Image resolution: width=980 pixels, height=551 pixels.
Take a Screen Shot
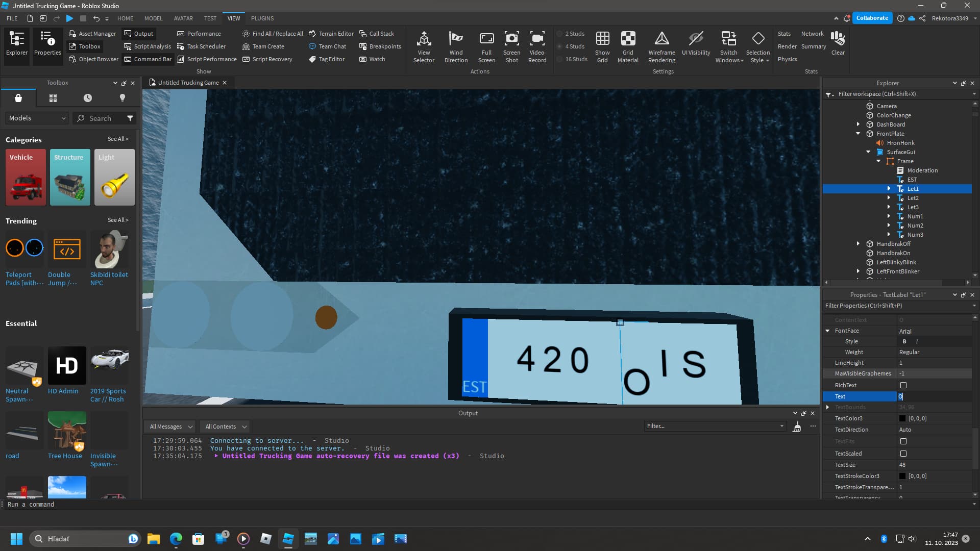tap(511, 46)
